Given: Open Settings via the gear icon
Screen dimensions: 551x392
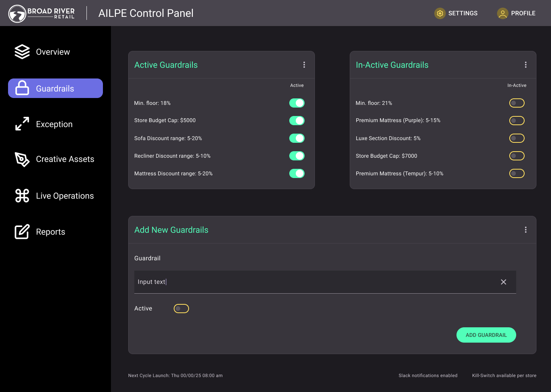Looking at the screenshot, I should tap(440, 13).
